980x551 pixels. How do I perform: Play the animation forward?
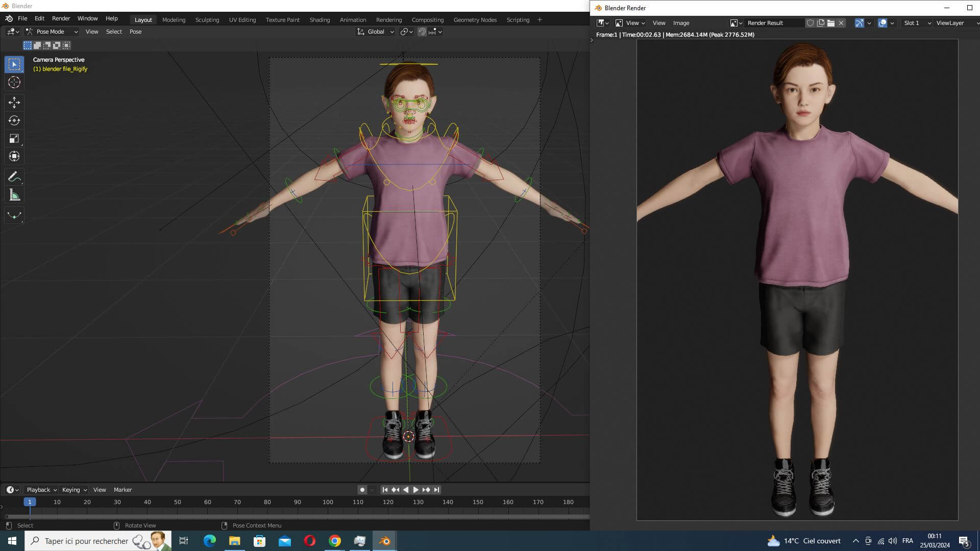[416, 490]
